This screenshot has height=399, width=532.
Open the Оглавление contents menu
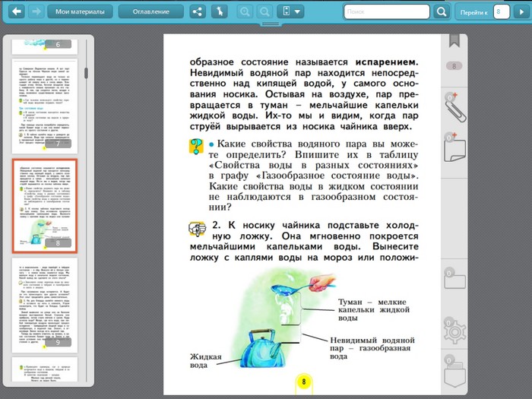click(150, 11)
